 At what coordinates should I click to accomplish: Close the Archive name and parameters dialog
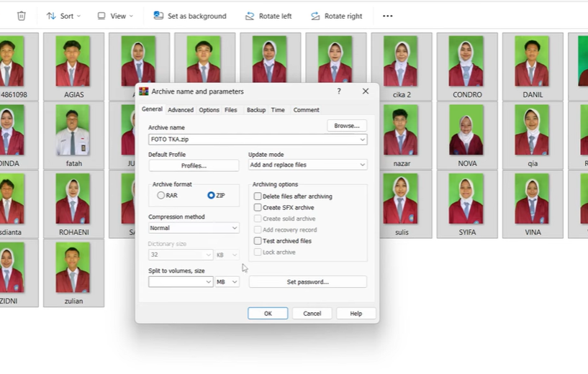(x=366, y=91)
